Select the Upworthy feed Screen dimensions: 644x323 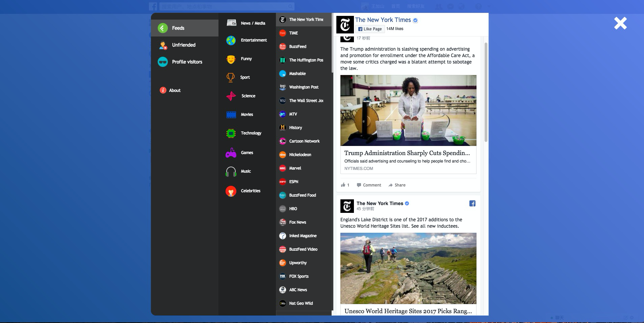[x=304, y=263]
